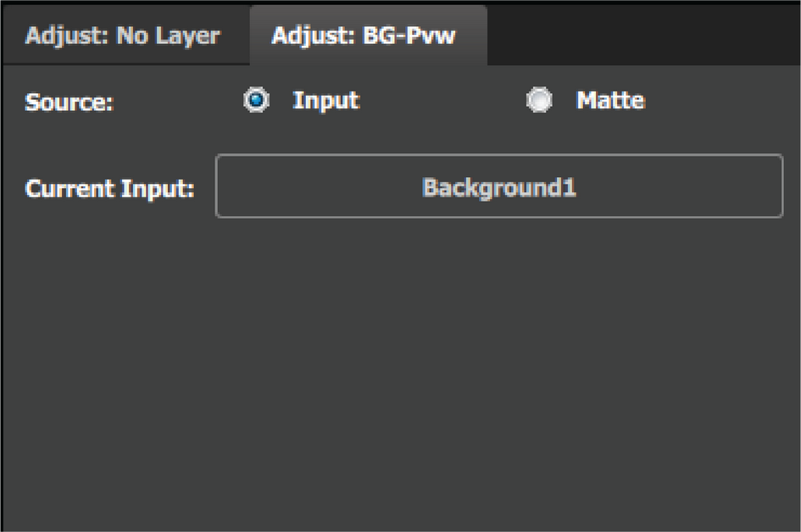Pick a different input than Background1
Viewport: 801px width, 532px height.
pos(499,186)
